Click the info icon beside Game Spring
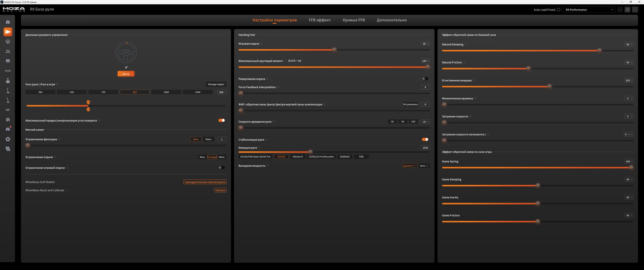This screenshot has height=270, width=644. click(x=461, y=161)
